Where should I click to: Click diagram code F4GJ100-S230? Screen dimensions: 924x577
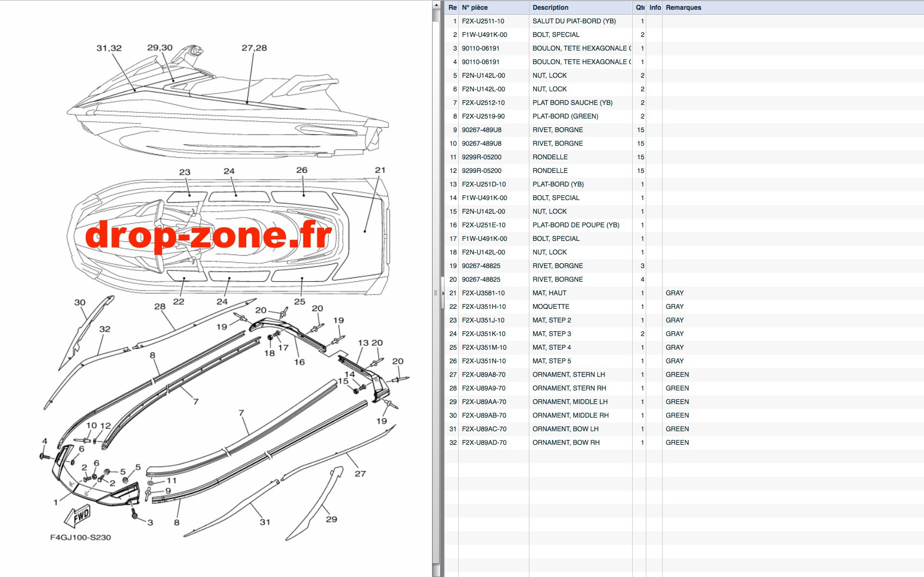[80, 537]
